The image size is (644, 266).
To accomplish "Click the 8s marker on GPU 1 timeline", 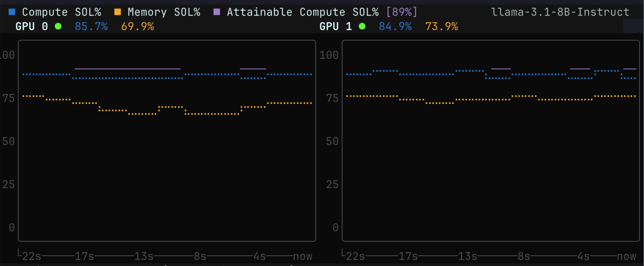I will tap(524, 256).
